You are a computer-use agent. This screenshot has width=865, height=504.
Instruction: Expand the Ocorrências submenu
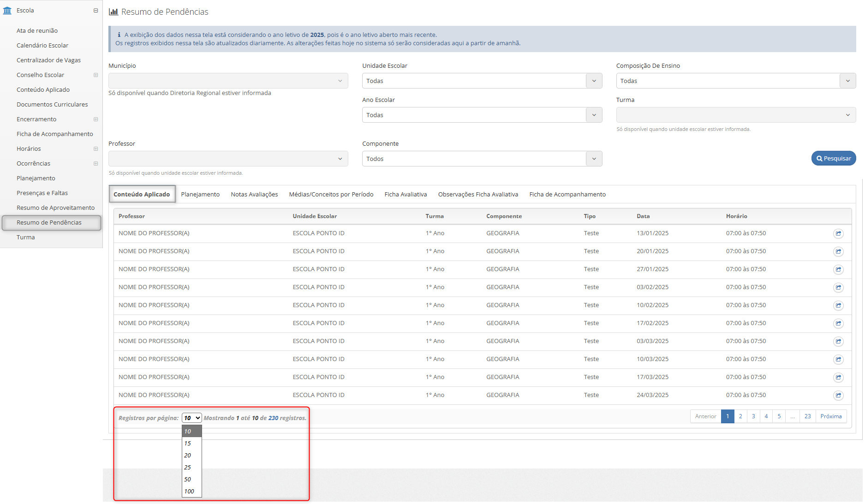pyautogui.click(x=95, y=163)
